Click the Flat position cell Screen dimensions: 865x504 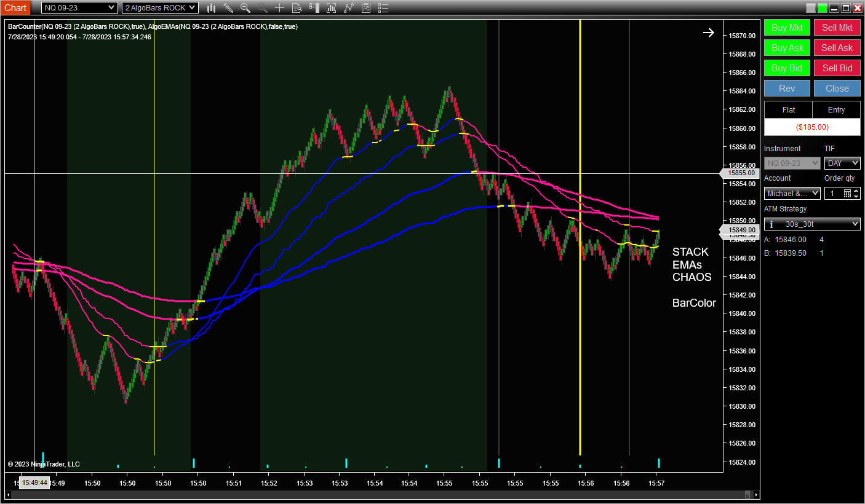point(788,110)
